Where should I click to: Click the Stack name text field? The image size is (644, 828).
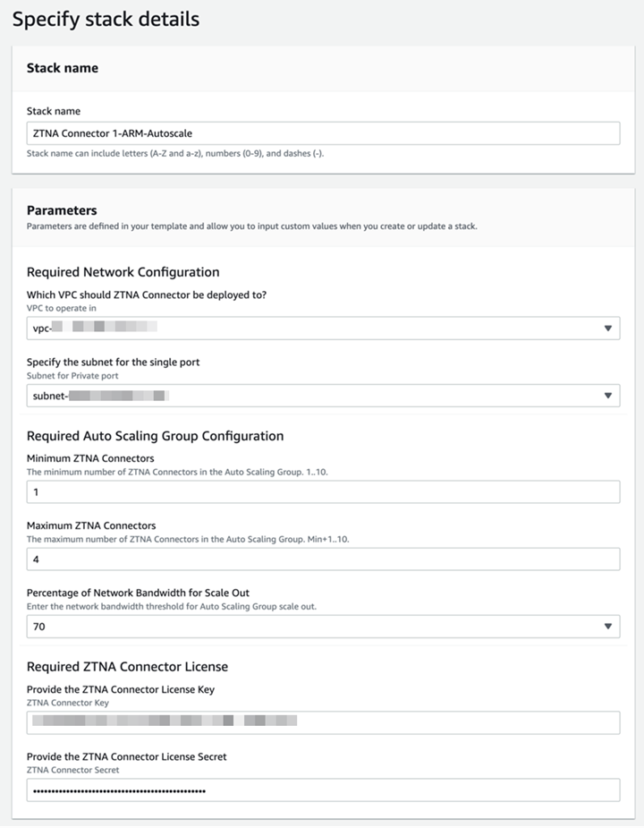click(322, 133)
